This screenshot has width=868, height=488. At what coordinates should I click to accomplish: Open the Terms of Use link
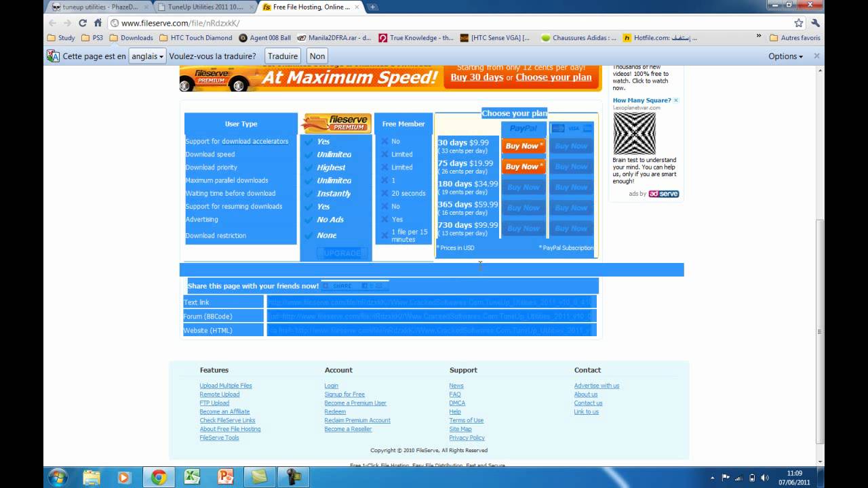466,420
